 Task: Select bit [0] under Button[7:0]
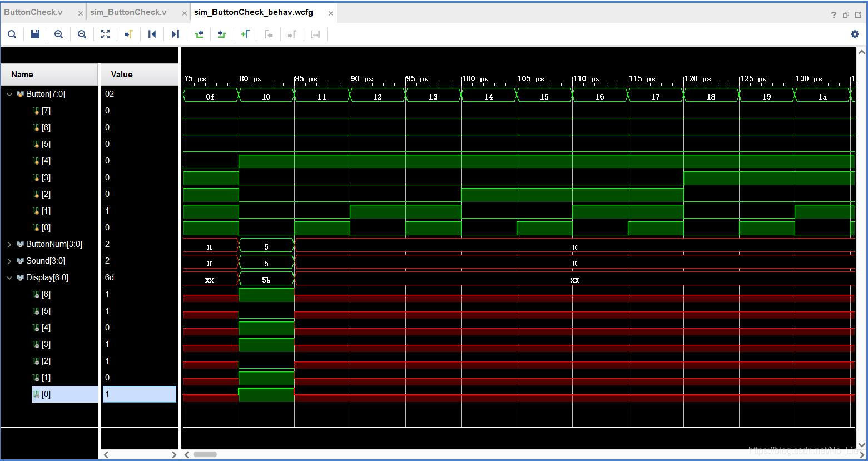46,227
